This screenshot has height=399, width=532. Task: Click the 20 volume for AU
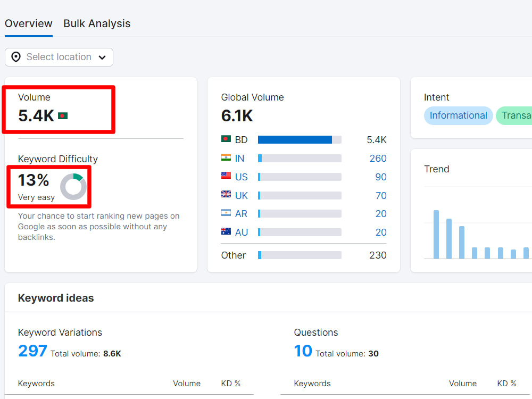click(x=381, y=232)
